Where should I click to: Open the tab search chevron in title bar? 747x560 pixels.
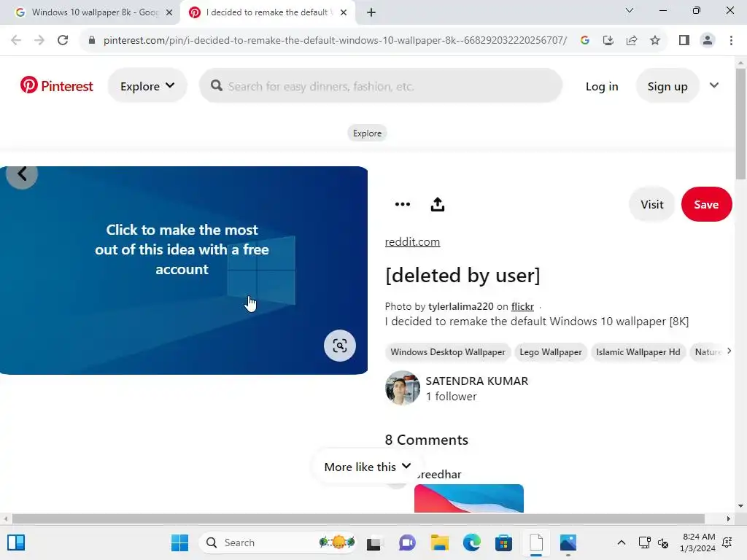point(630,10)
